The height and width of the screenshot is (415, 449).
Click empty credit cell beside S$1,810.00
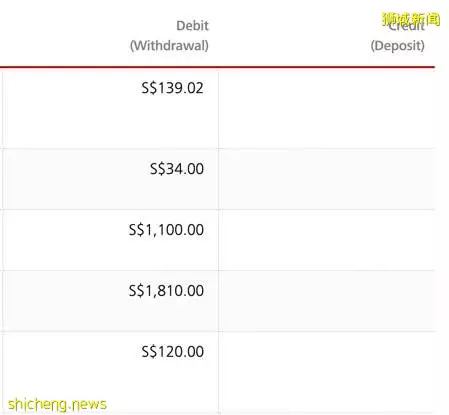pos(327,301)
